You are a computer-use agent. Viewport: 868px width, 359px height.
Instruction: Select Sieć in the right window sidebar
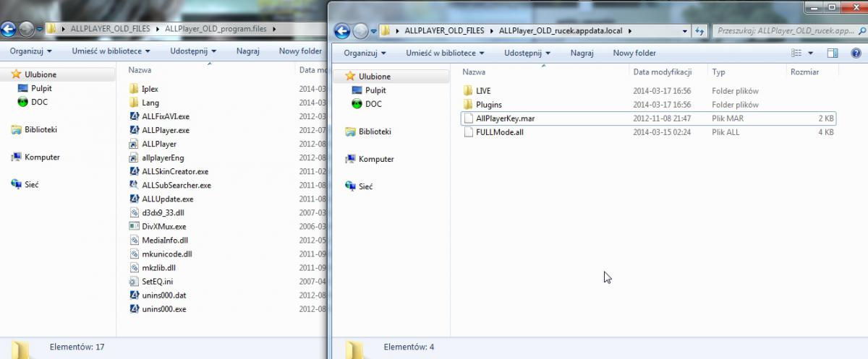tap(365, 186)
